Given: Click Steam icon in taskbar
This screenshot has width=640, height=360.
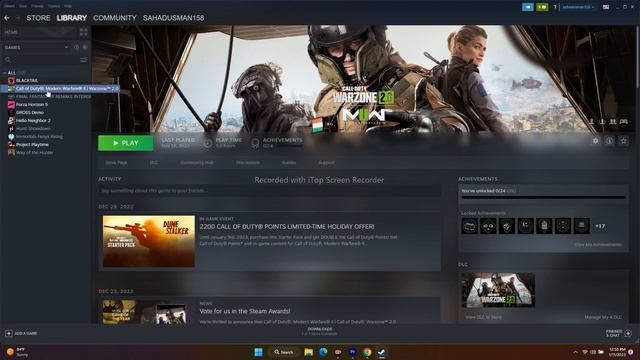Looking at the screenshot, I should point(382,352).
